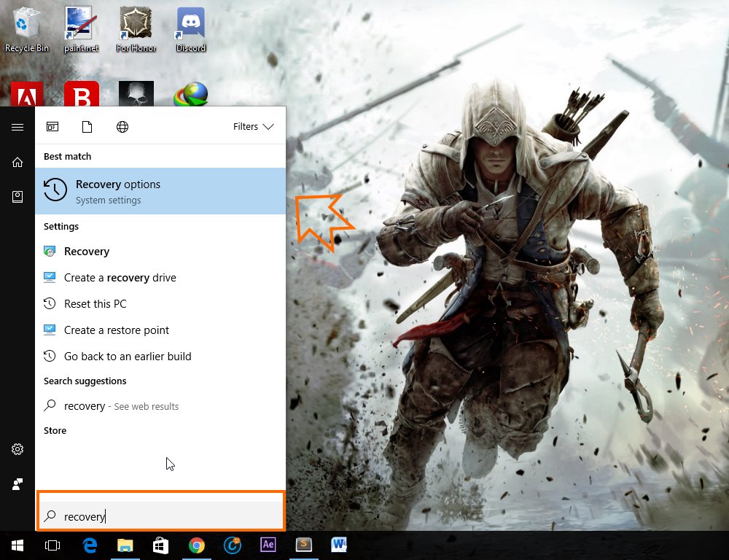The height and width of the screenshot is (560, 729).
Task: Open recovery See web results suggestion
Action: click(x=160, y=406)
